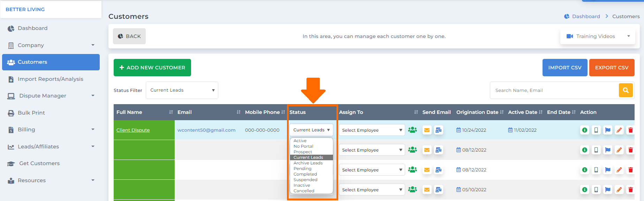The image size is (644, 201).
Task: Click the Export CSV button
Action: point(612,68)
